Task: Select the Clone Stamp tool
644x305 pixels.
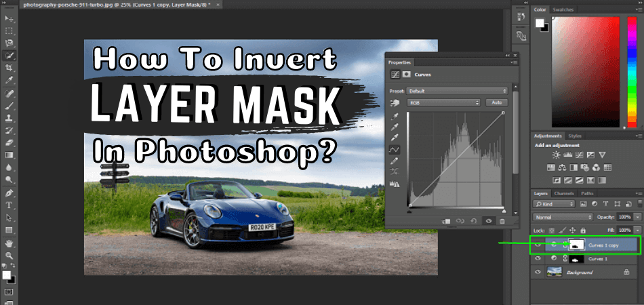Action: (x=9, y=118)
